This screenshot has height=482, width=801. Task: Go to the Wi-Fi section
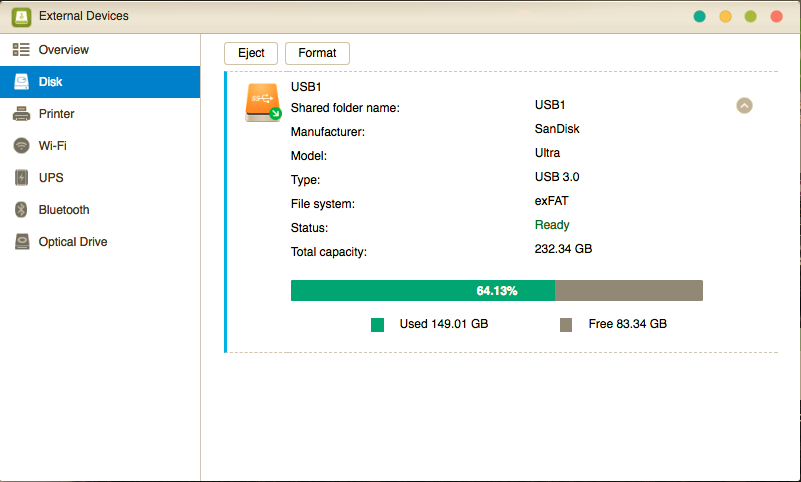click(52, 146)
